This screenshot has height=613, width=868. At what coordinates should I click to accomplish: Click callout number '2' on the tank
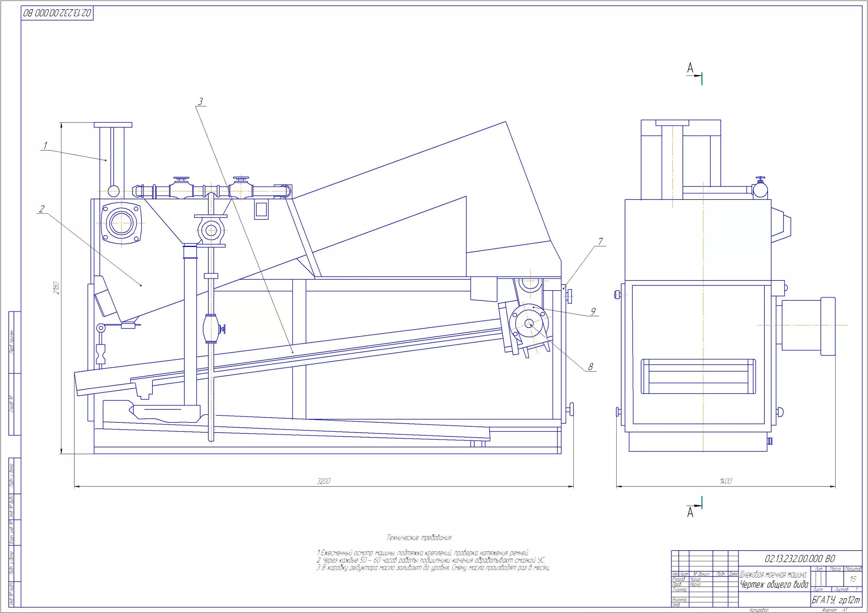[42, 208]
